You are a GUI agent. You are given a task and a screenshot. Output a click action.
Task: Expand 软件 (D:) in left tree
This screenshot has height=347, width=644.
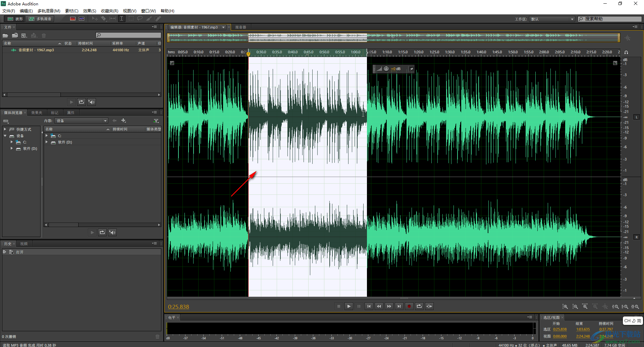pyautogui.click(x=12, y=149)
